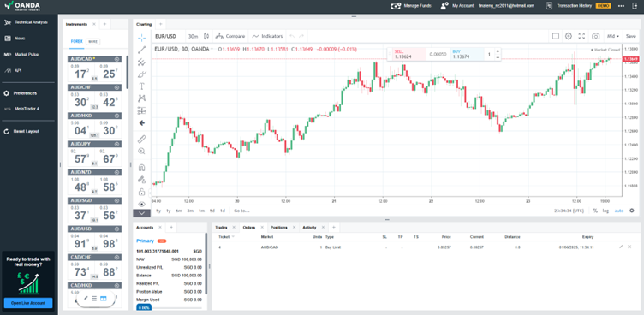This screenshot has height=315, width=644.
Task: Select the crosshair cursor tool
Action: point(141,38)
